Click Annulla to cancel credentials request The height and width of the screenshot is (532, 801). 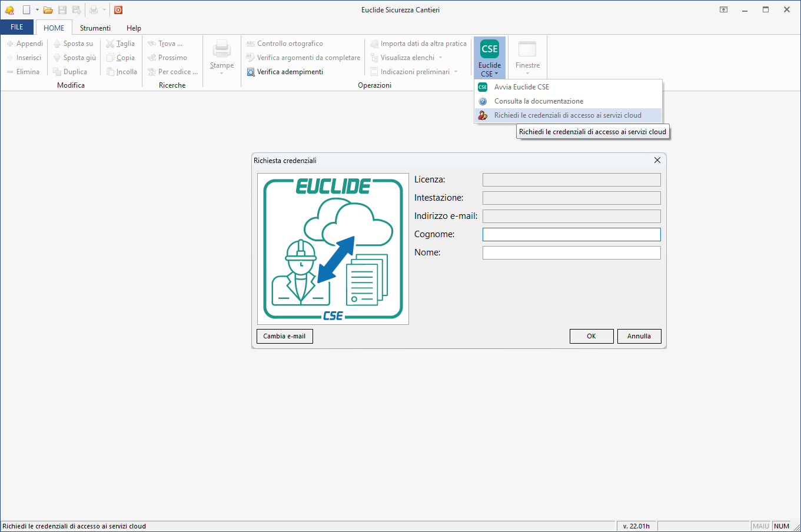639,336
